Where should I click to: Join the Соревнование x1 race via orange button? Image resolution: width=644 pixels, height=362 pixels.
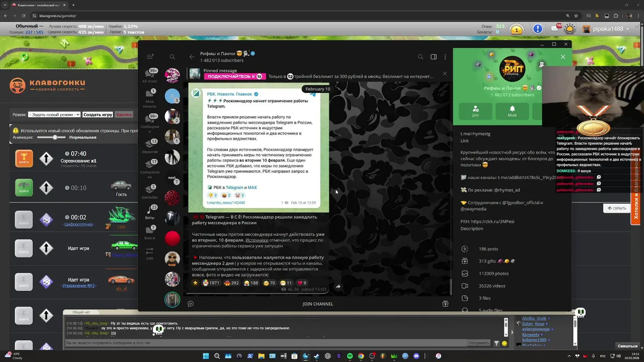click(x=24, y=159)
